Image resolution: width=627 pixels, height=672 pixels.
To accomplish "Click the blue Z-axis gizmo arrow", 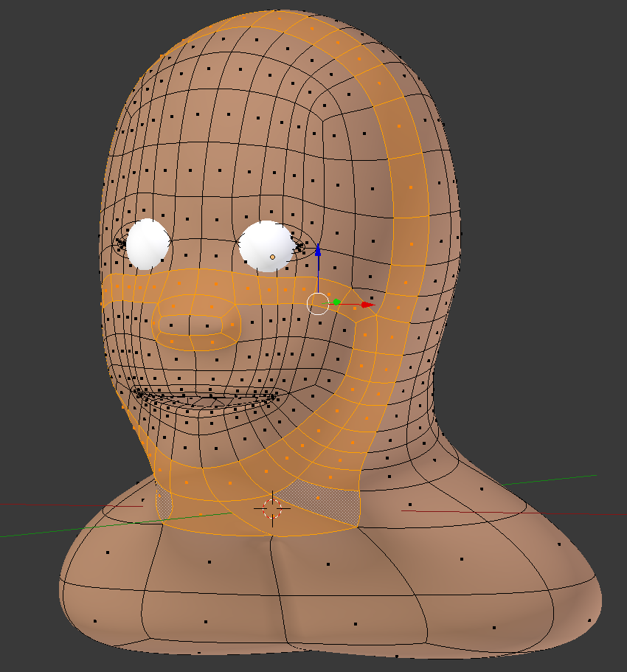I will pos(319,251).
